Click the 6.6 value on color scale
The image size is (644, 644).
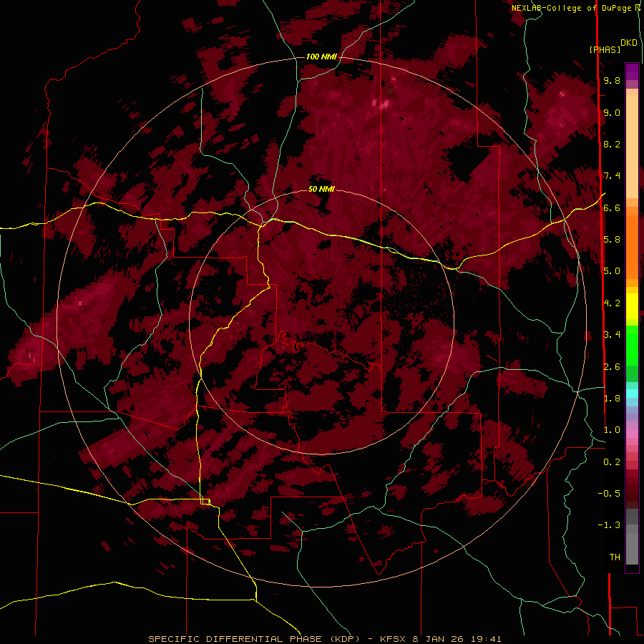click(612, 208)
